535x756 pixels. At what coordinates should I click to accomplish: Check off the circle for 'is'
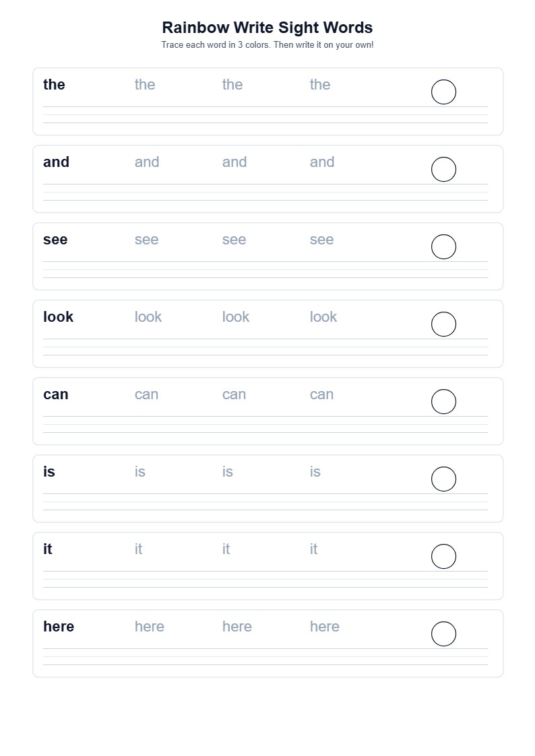tap(443, 479)
